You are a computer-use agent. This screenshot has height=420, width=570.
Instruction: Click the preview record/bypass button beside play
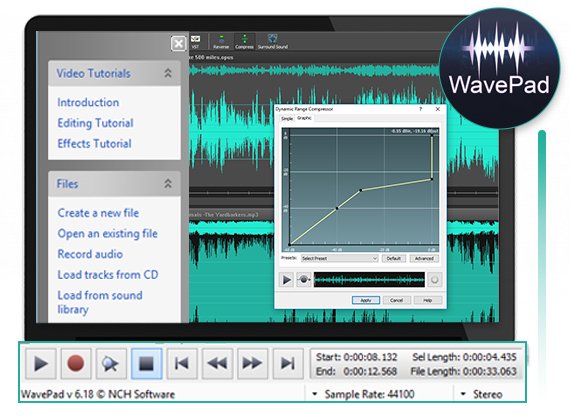click(304, 280)
